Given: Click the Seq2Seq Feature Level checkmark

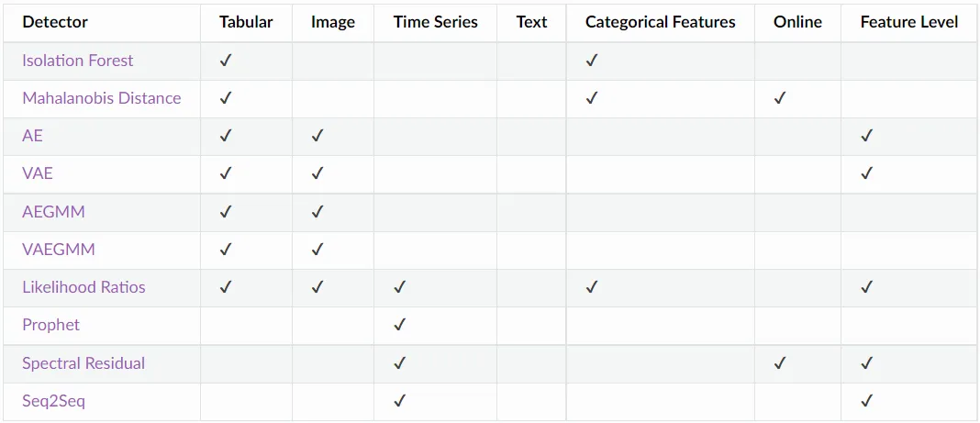Looking at the screenshot, I should pos(866,400).
